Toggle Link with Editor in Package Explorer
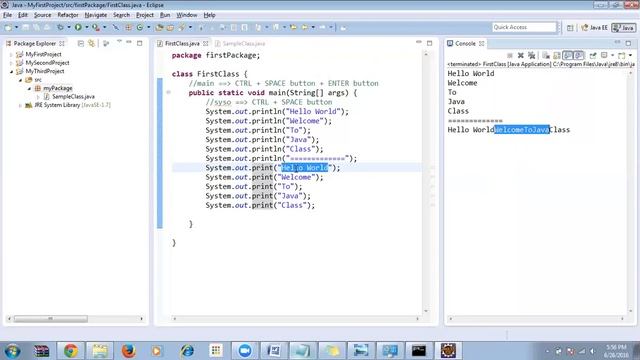Image resolution: width=640 pixels, height=360 pixels. (92, 43)
